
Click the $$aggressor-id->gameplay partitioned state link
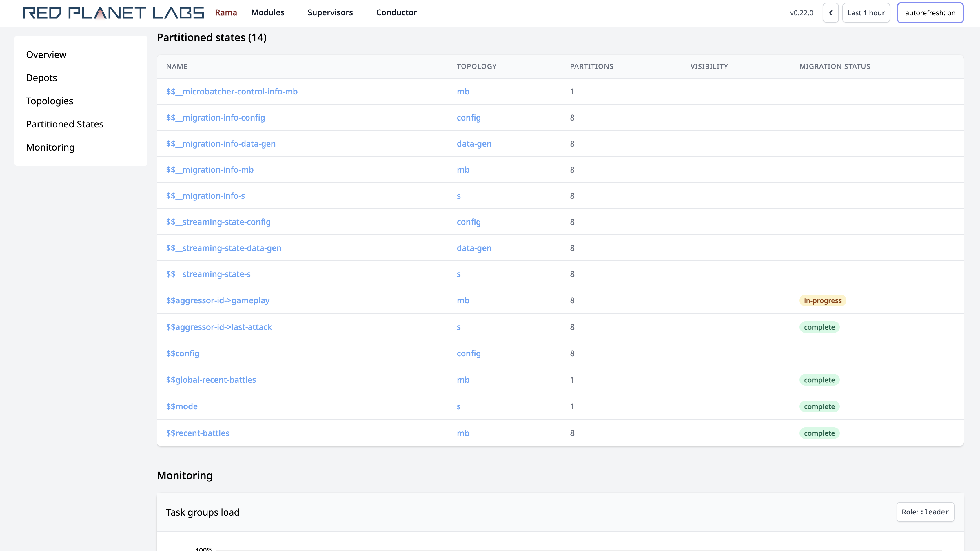click(x=217, y=301)
